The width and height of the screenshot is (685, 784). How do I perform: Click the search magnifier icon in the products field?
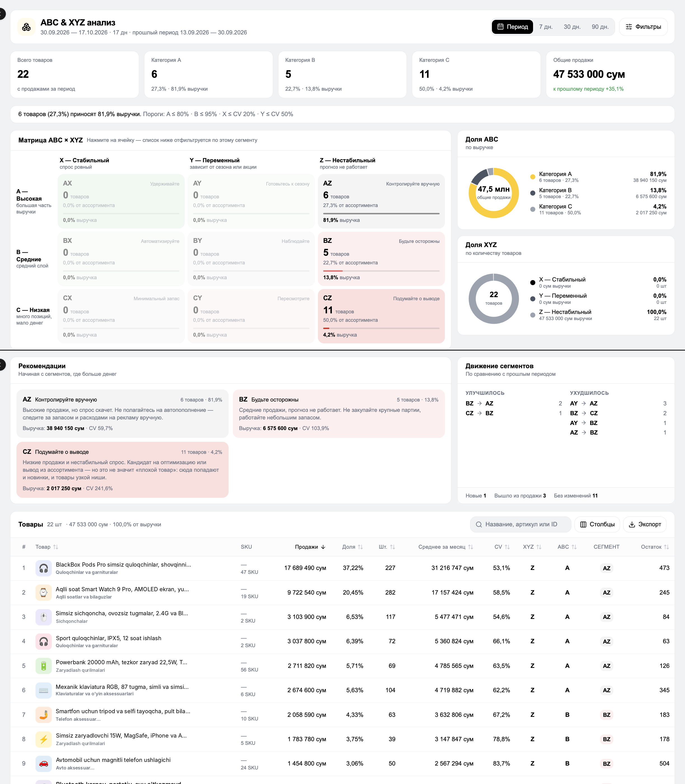click(x=478, y=524)
